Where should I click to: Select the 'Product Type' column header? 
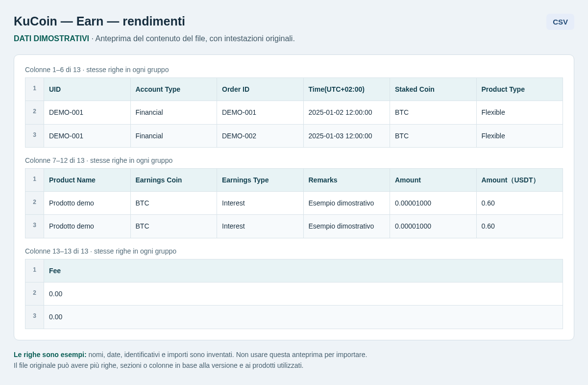point(520,89)
